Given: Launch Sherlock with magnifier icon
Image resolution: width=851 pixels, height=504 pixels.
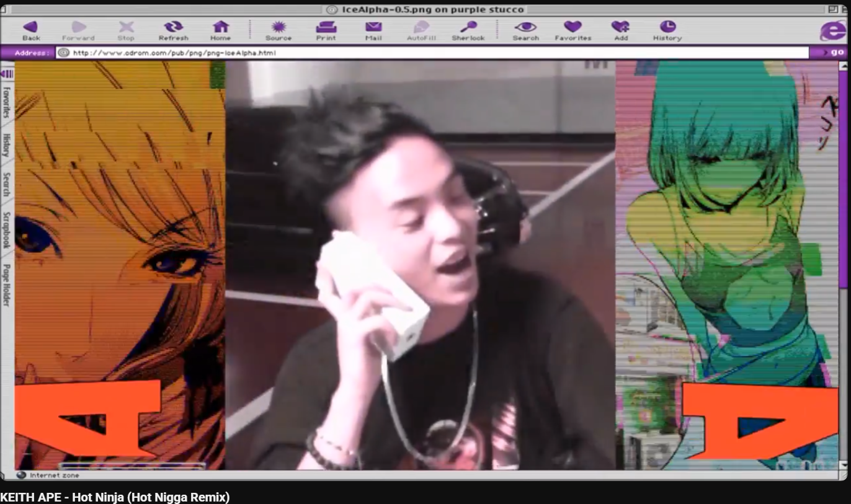Looking at the screenshot, I should click(x=468, y=27).
